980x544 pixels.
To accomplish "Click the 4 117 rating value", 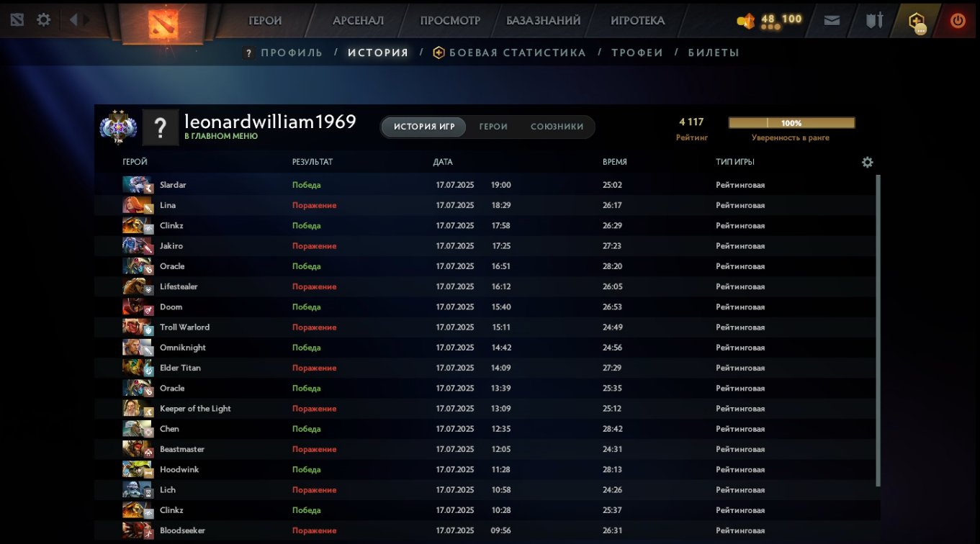I will [x=691, y=122].
